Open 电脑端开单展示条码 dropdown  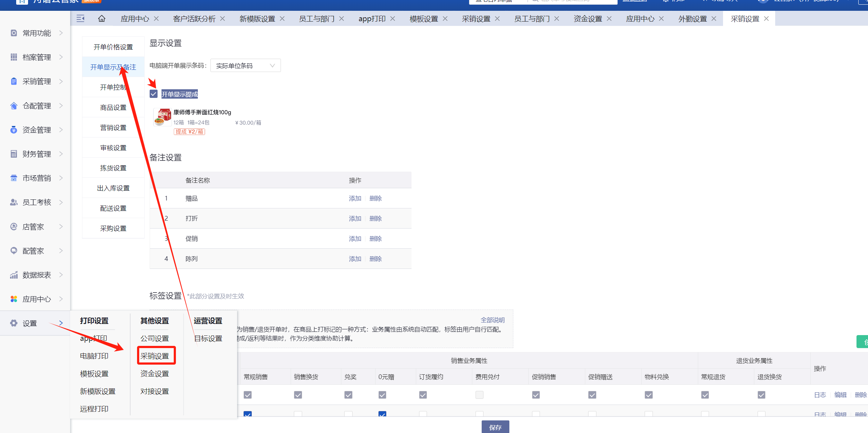(x=245, y=66)
